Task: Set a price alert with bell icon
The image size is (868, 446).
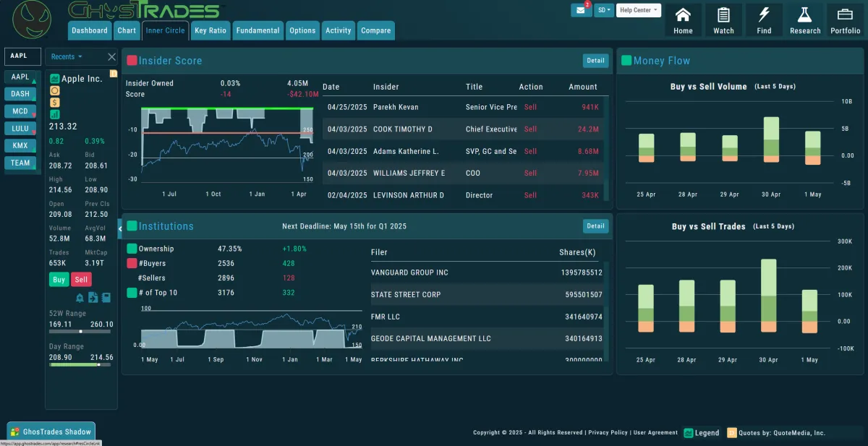Action: (x=80, y=298)
